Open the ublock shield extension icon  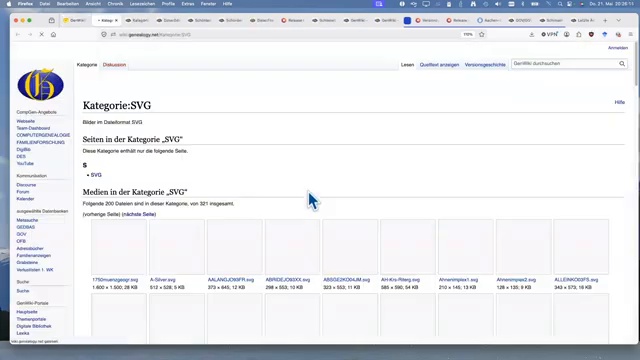591,35
